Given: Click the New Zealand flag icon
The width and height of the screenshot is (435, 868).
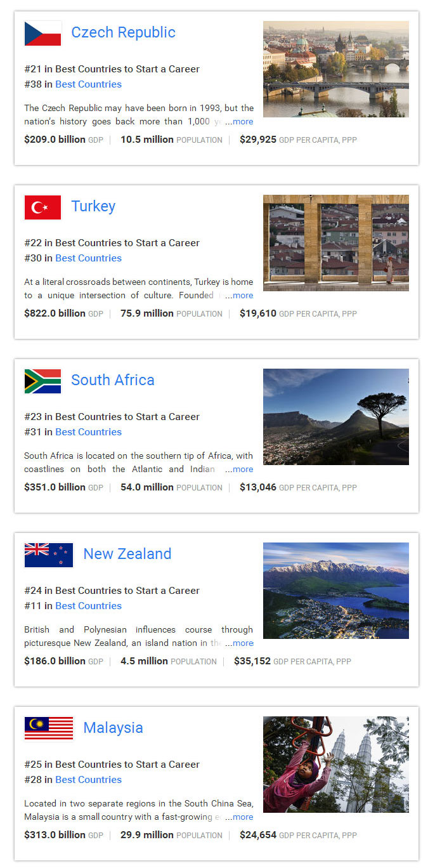Looking at the screenshot, I should pos(49,555).
